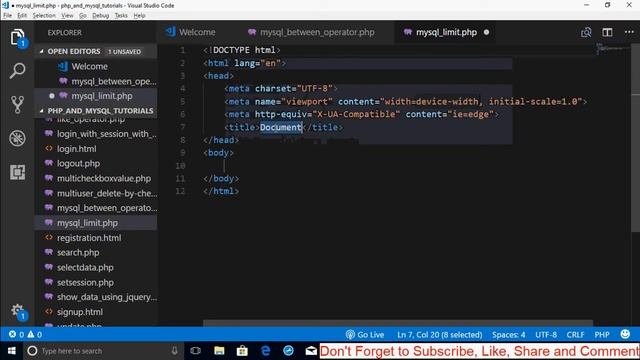Open the Selection menu
This screenshot has height=360, width=640.
pos(44,16)
